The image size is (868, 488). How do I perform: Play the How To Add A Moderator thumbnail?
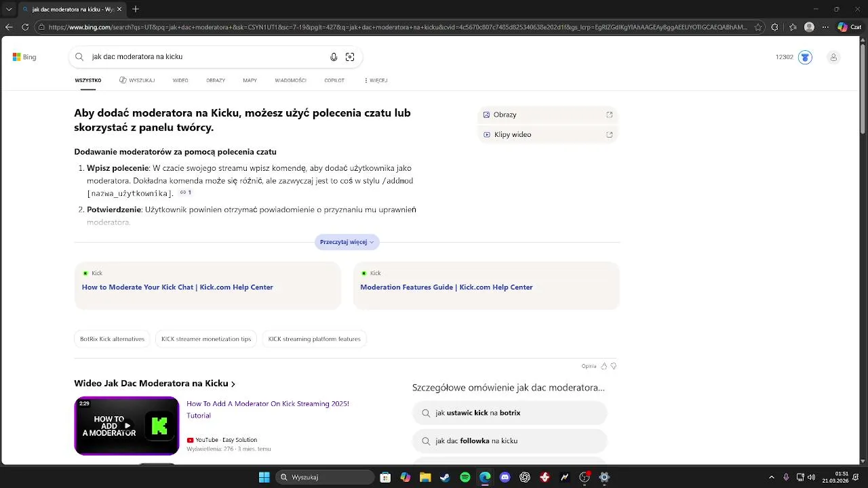tap(127, 426)
